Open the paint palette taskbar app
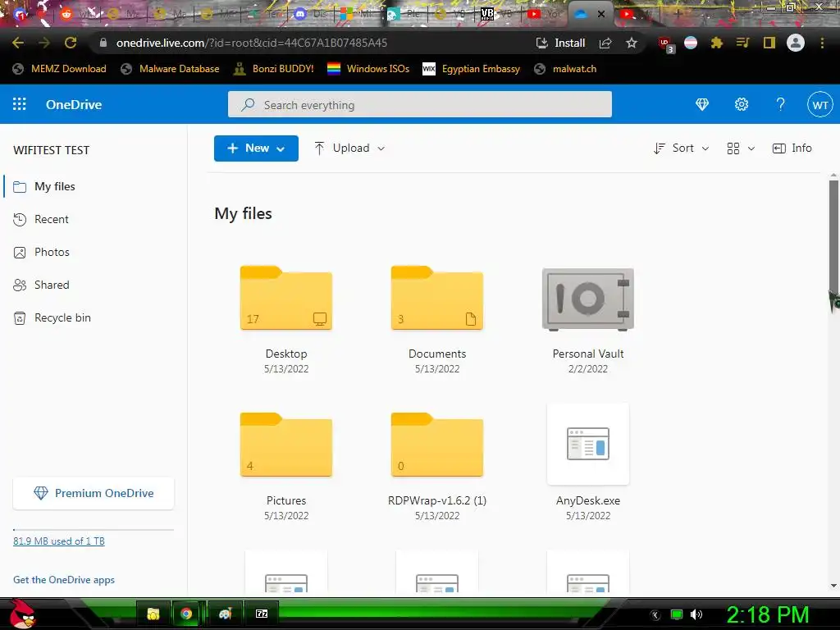 click(x=225, y=614)
